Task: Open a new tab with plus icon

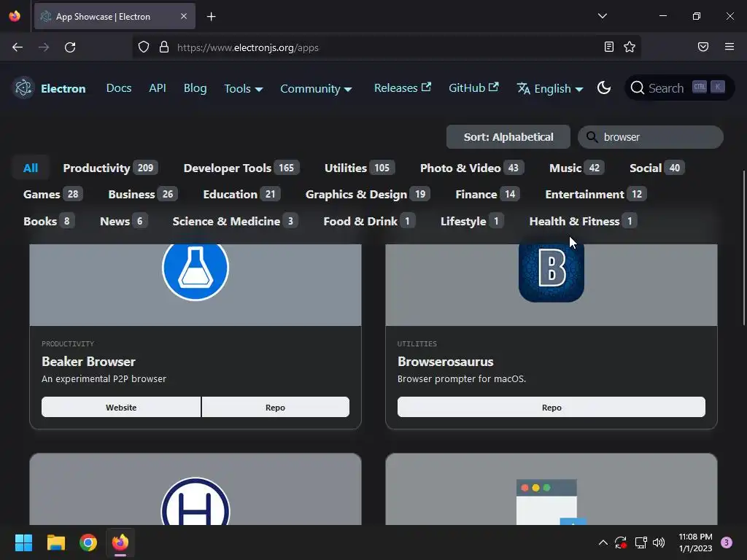Action: pos(211,17)
